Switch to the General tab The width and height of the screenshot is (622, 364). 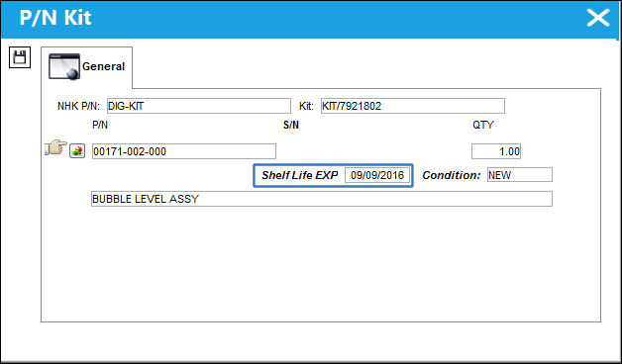[x=87, y=66]
